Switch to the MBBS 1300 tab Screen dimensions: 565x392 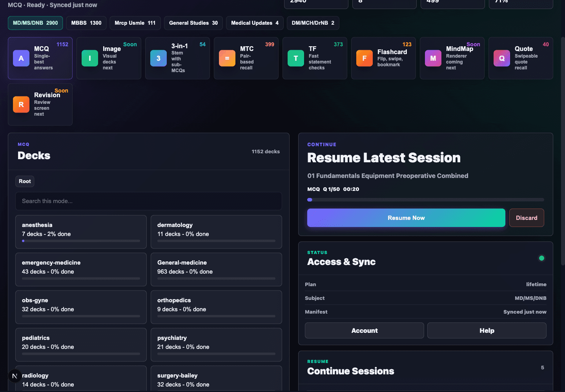point(86,23)
